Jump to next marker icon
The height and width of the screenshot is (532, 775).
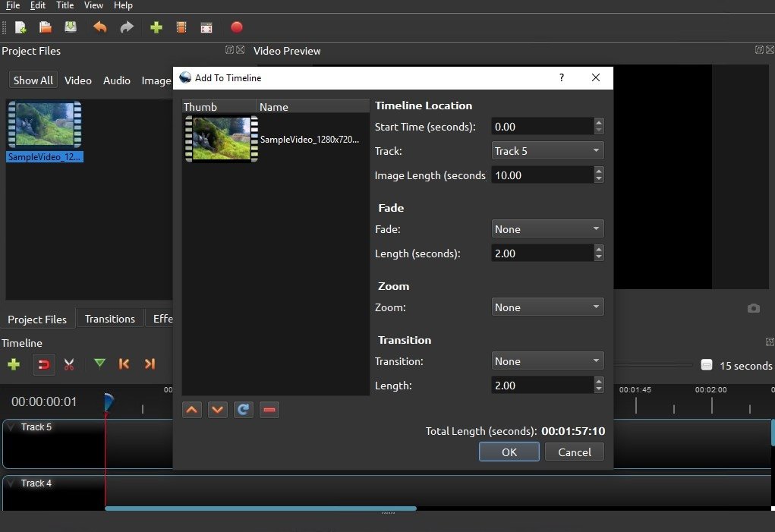pyautogui.click(x=150, y=364)
